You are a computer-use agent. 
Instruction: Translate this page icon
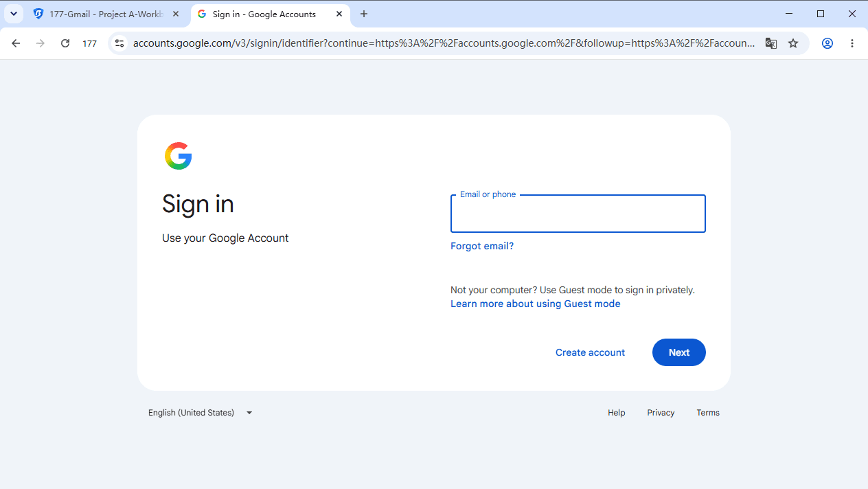[x=771, y=43]
